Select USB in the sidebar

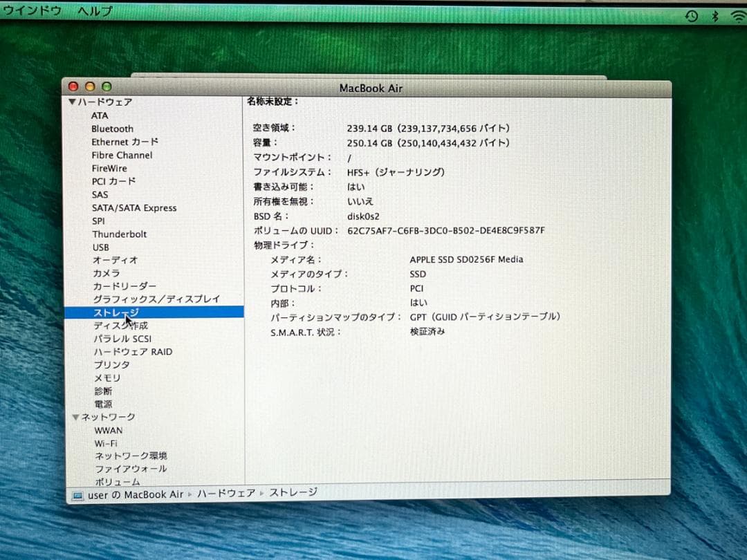tap(101, 247)
